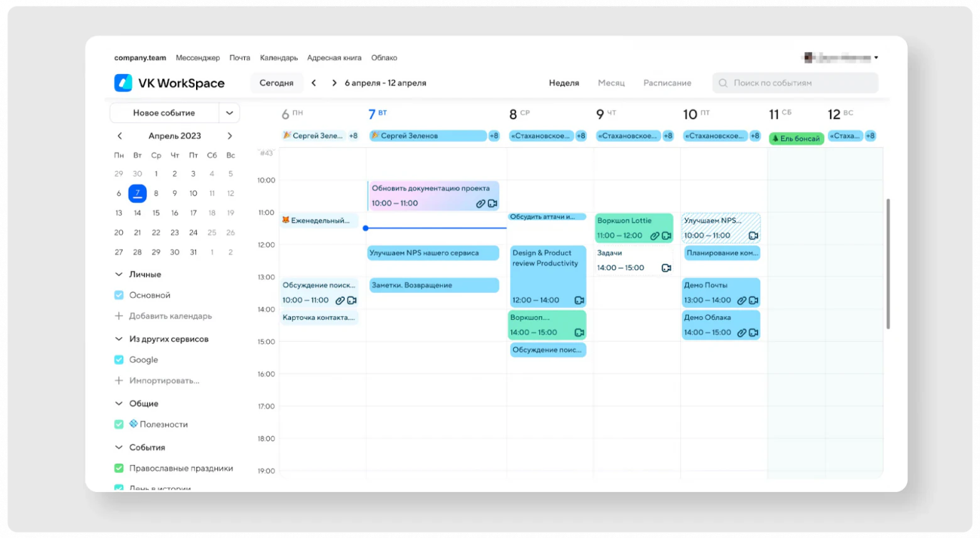
Task: Click plus icon next to Добавить календарь
Action: point(119,316)
